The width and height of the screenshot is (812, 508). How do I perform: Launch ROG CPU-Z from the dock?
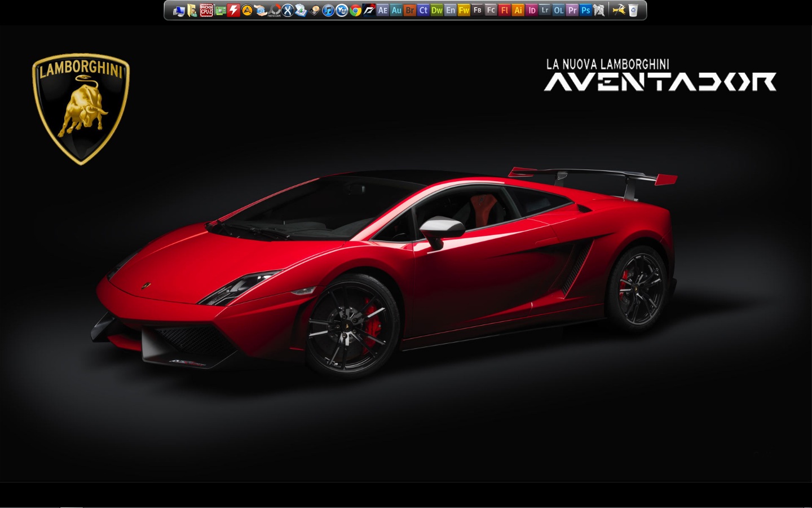206,10
